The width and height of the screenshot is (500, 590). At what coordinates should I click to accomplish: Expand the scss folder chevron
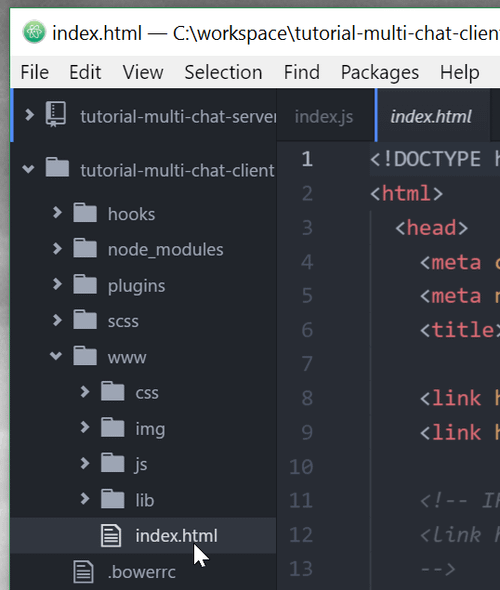tap(57, 320)
